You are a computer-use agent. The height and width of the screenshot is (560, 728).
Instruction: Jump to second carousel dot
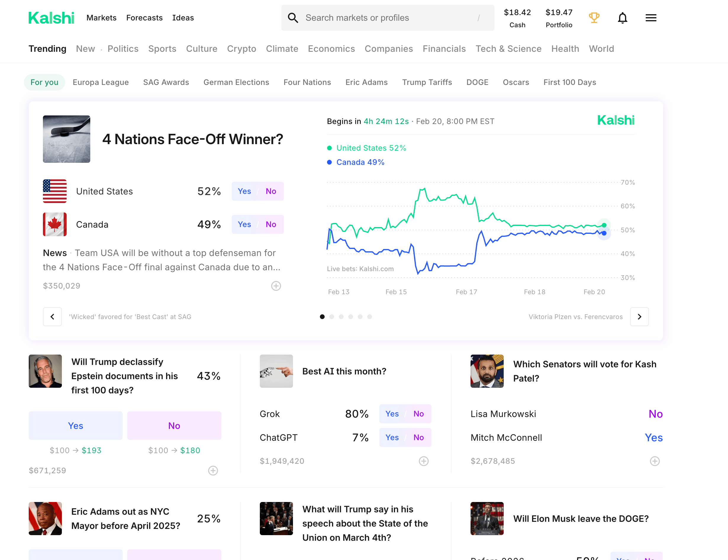tap(331, 317)
